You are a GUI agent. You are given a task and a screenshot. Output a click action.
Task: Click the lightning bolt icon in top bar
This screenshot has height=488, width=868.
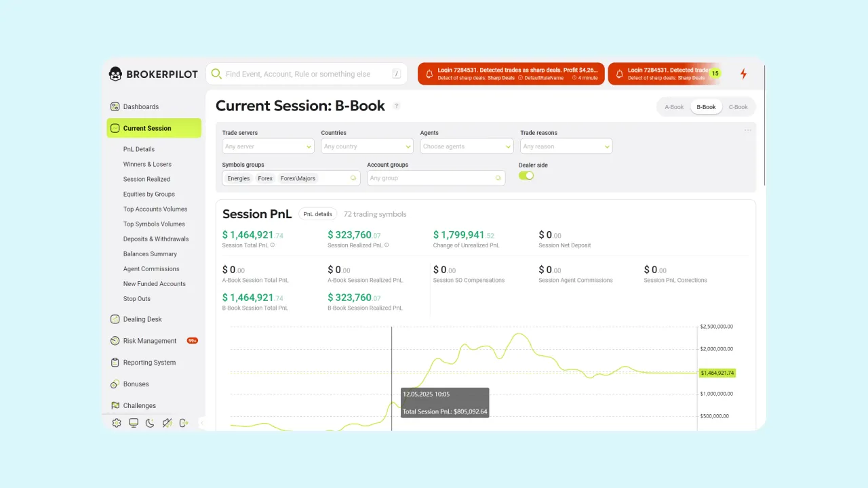pos(743,74)
